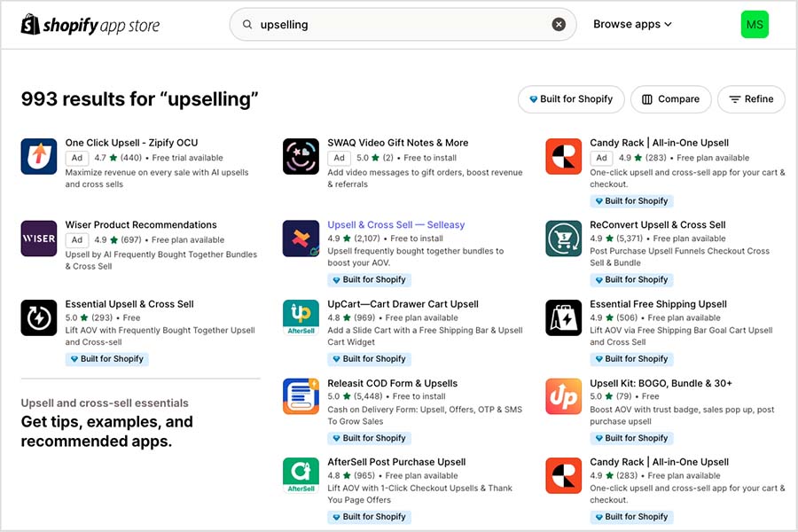Open Releasit COD Form & Upsells title

click(393, 383)
